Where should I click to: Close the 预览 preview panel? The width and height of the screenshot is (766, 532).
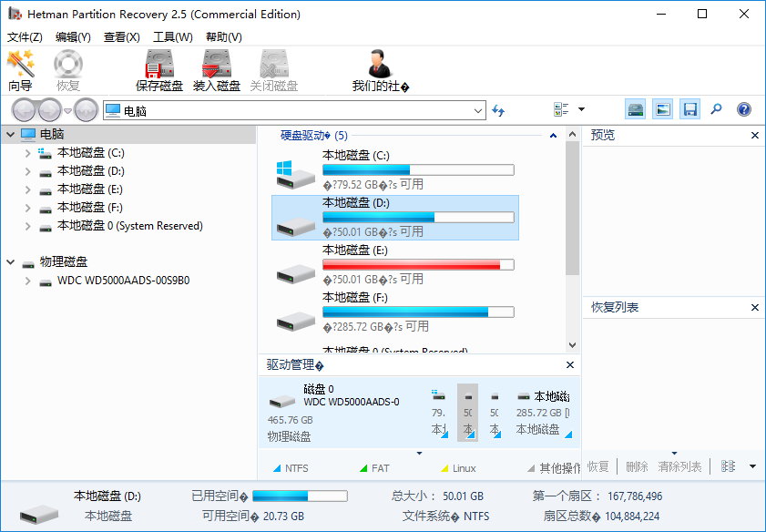(755, 136)
